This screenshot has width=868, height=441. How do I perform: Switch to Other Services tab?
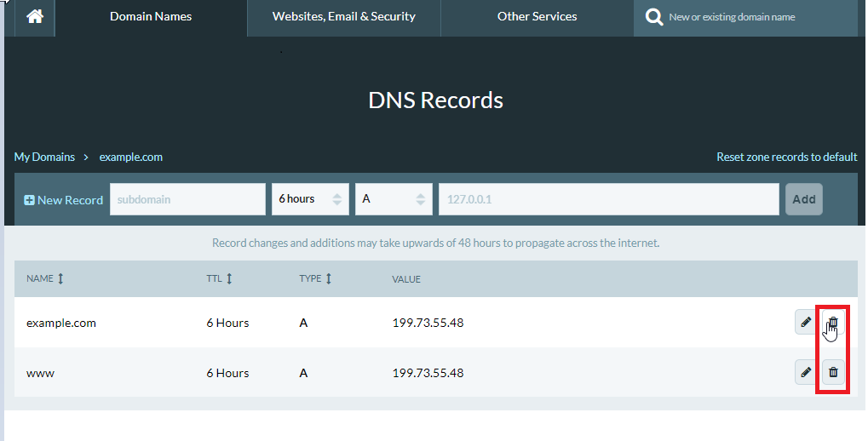(x=537, y=17)
